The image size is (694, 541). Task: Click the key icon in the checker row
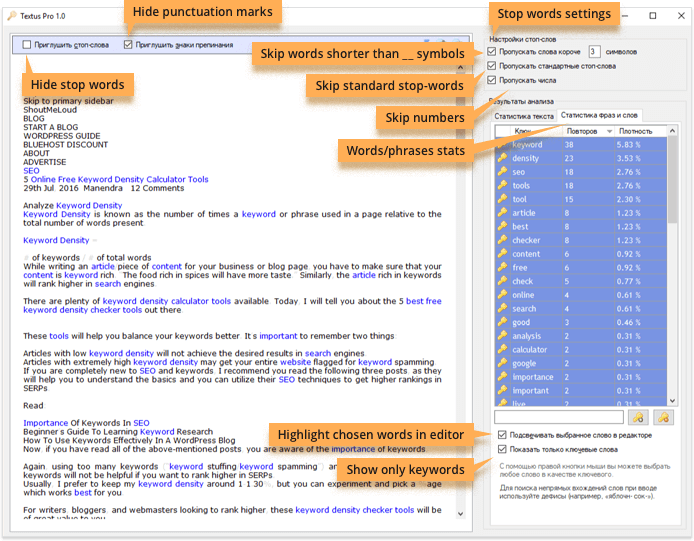coord(502,240)
